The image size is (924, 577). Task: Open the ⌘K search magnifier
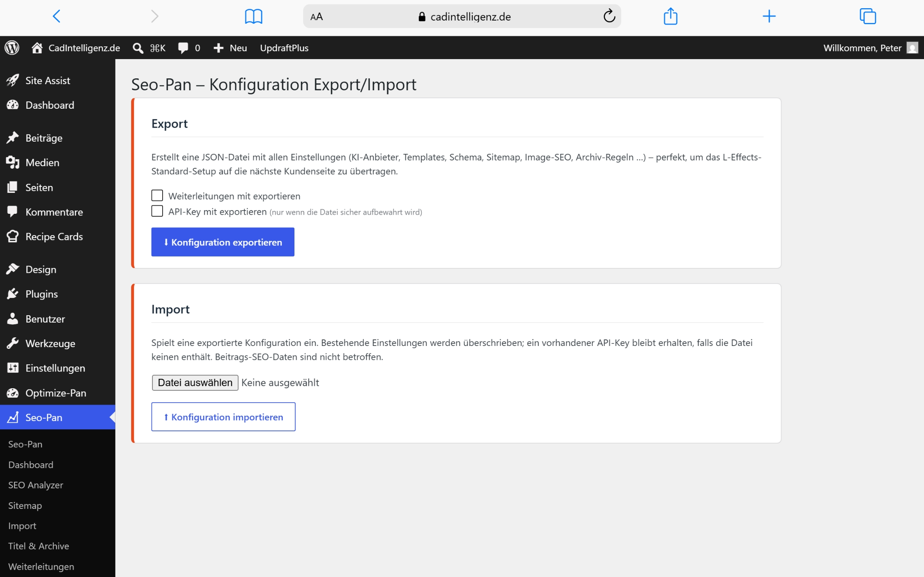149,48
